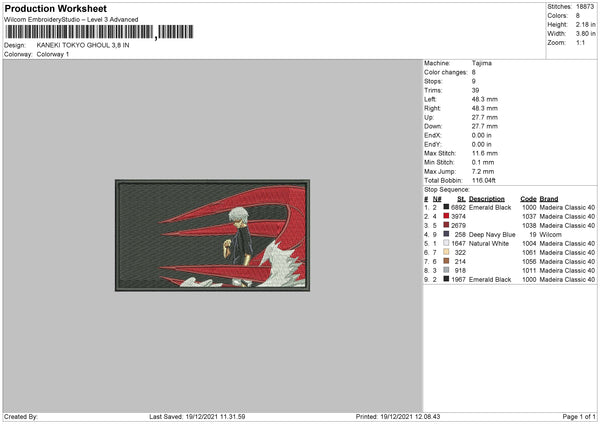Click the Stitches value 18873
The height and width of the screenshot is (424, 600).
click(x=585, y=7)
